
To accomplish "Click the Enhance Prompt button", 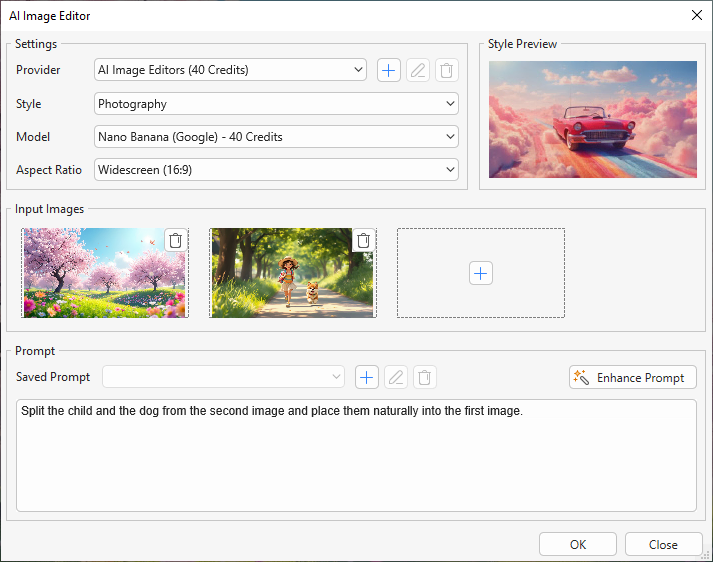I will tap(633, 377).
